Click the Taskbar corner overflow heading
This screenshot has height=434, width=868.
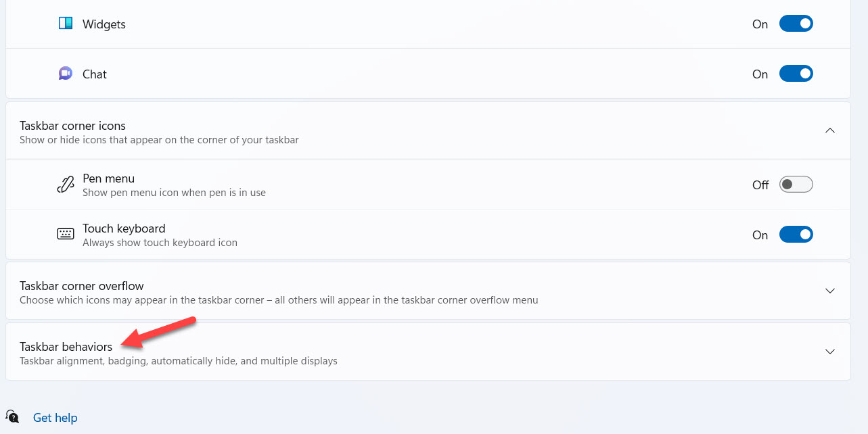(82, 286)
